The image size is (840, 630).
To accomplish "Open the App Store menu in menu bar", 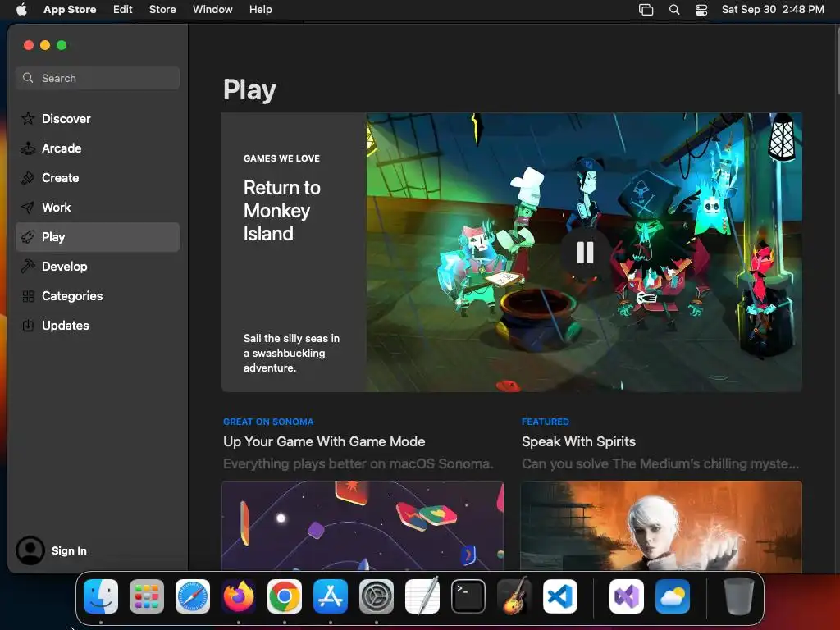I will point(70,10).
